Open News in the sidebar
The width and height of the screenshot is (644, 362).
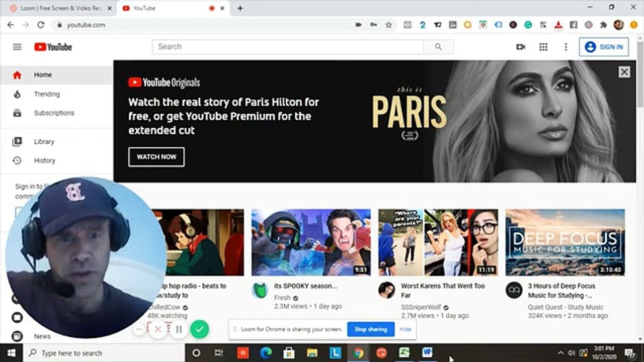coord(42,336)
